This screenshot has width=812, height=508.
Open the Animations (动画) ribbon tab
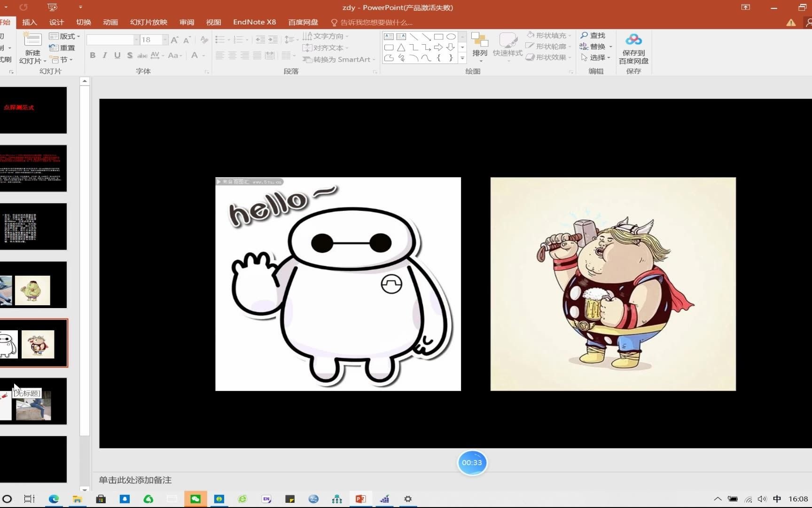click(x=110, y=22)
